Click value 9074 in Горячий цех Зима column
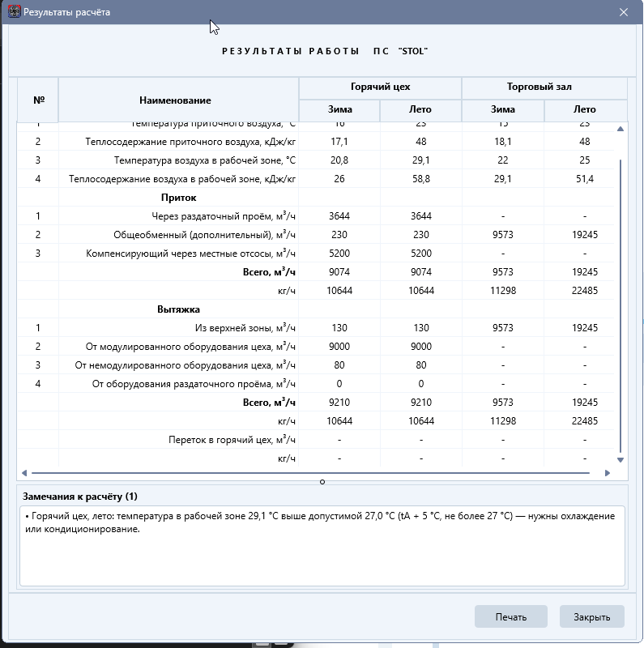Viewport: 644px width, 648px height. pos(339,272)
